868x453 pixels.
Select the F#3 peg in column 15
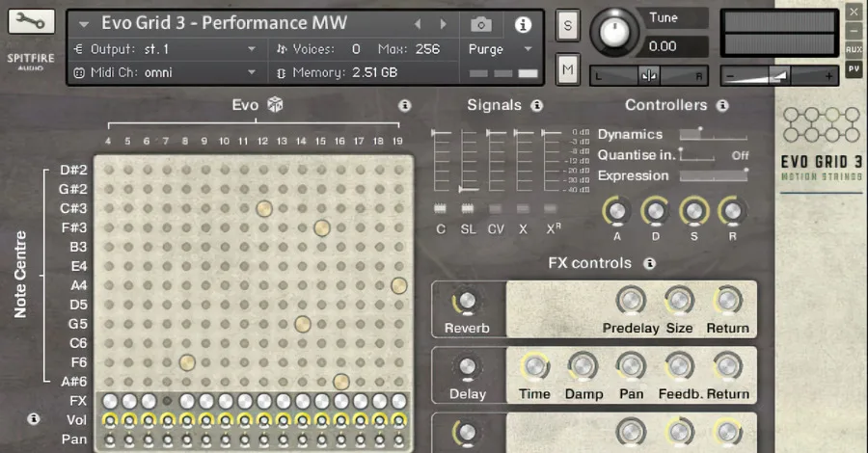(321, 227)
